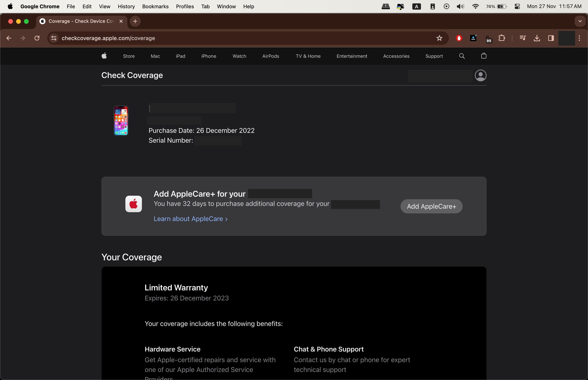
Task: Open the Bookmarks menu in menu bar
Action: [x=155, y=7]
